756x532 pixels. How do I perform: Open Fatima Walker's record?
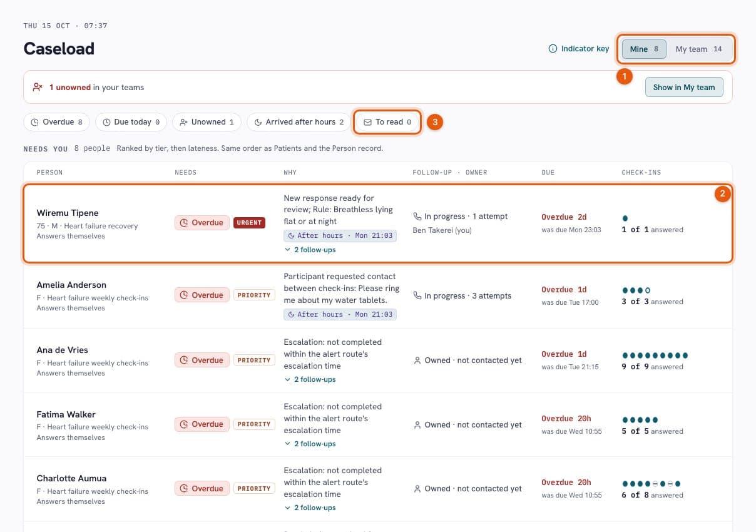coord(66,414)
